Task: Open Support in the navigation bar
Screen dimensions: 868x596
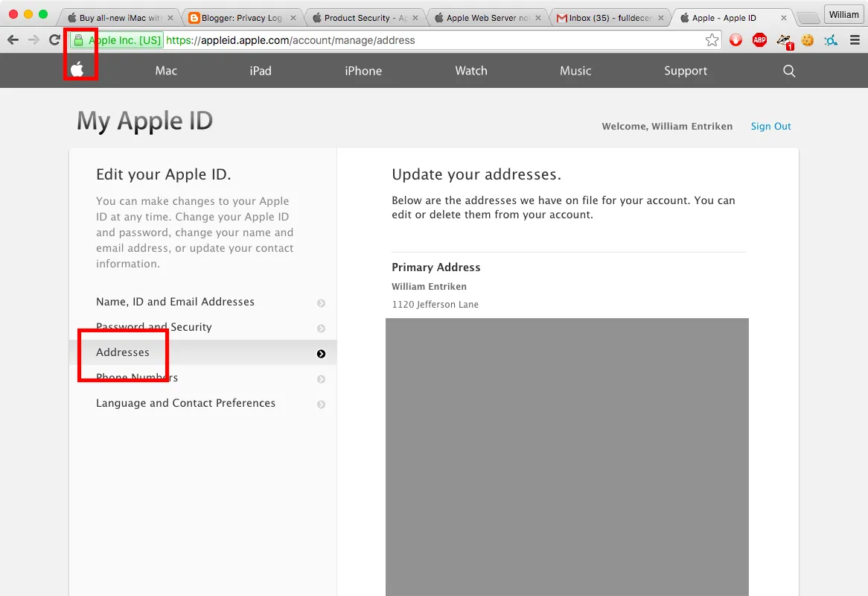Action: 686,71
